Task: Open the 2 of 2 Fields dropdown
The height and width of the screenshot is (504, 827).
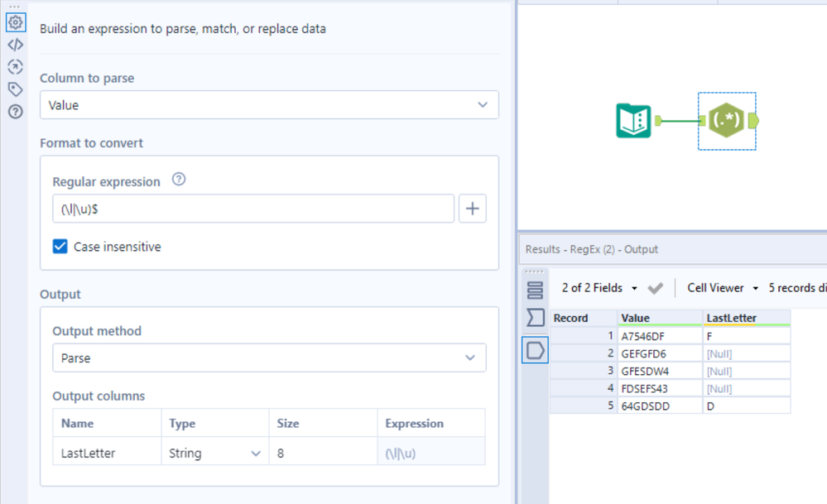Action: tap(599, 288)
